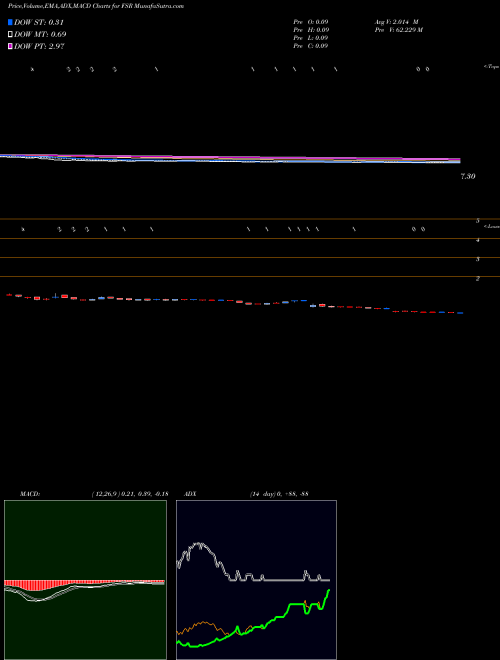Viewport: 500px width, 660px height.
Task: Click inside the green MACD histogram chart
Action: tap(85, 580)
